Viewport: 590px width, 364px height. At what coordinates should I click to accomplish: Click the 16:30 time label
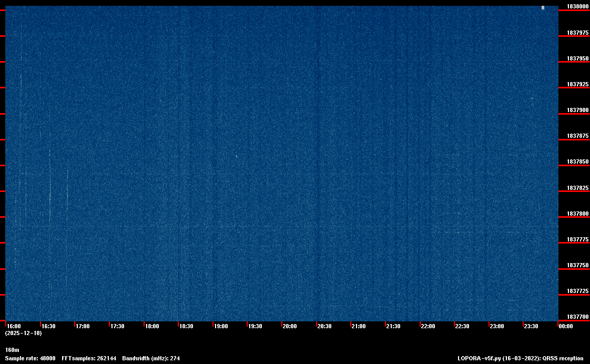48,326
